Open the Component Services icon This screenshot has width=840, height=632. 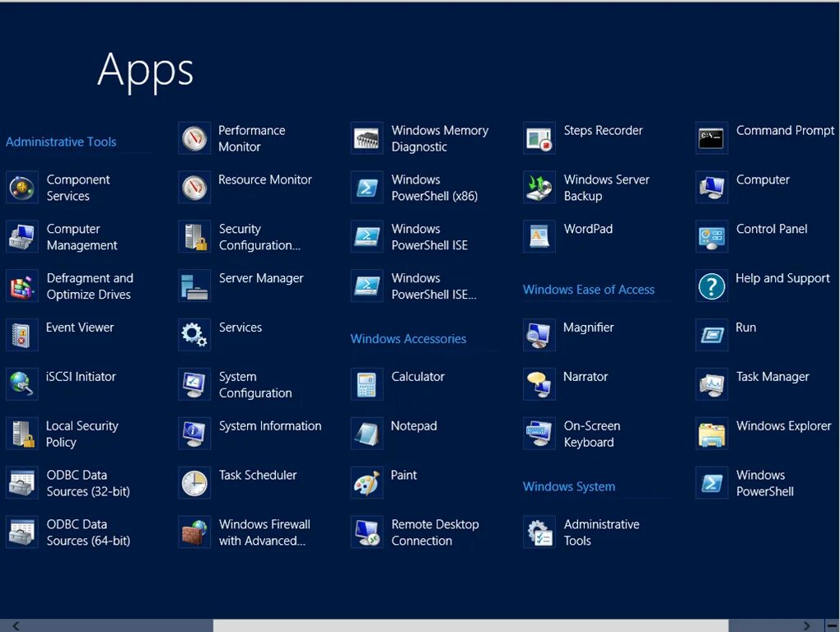(22, 188)
